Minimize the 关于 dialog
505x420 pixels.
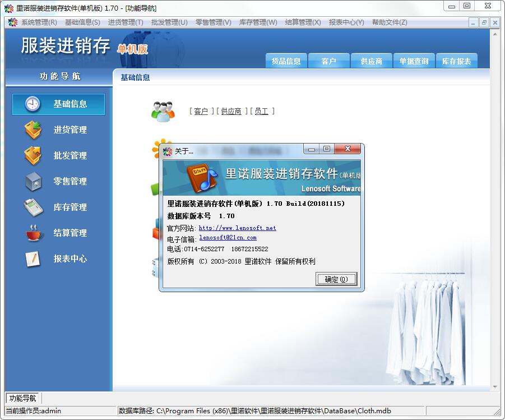(x=312, y=149)
